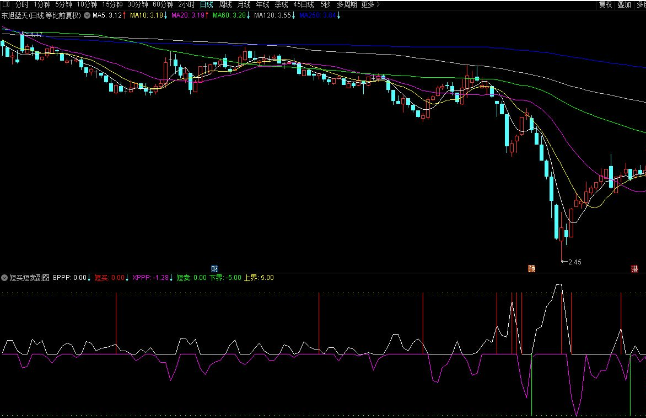Click the 2.45 lowest price label
This screenshot has height=418, width=646.
click(x=575, y=263)
